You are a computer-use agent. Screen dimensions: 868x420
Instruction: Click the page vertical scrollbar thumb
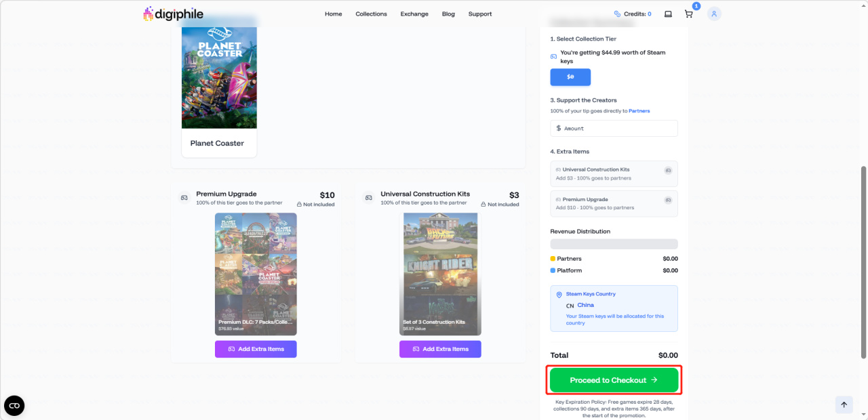[863, 262]
